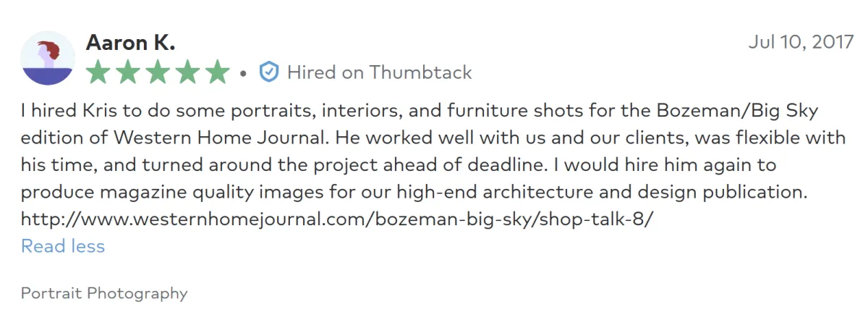Viewport: 868px width, 336px height.
Task: Click the fourth green rating star
Action: click(187, 72)
